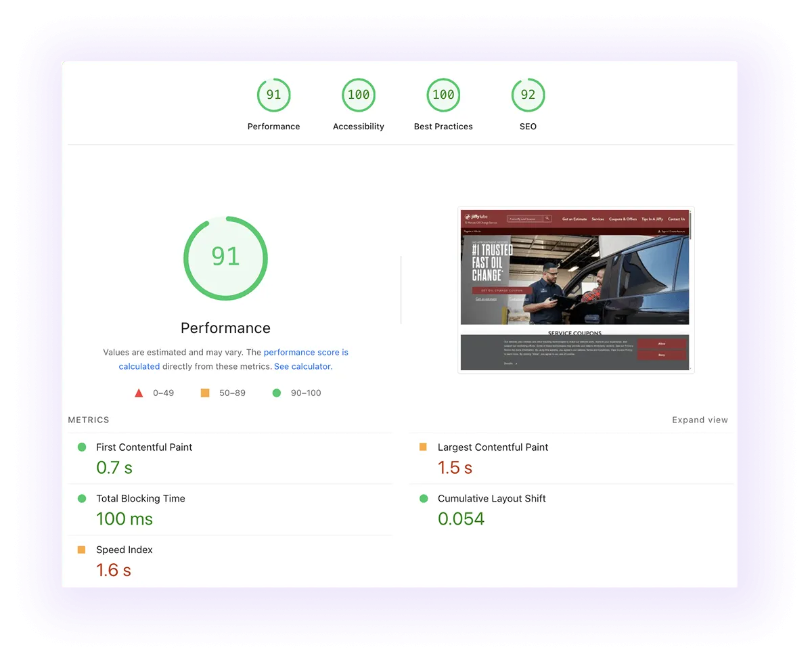Click Deny in the cookie banner
Screen dimensions: 812x662
click(662, 355)
